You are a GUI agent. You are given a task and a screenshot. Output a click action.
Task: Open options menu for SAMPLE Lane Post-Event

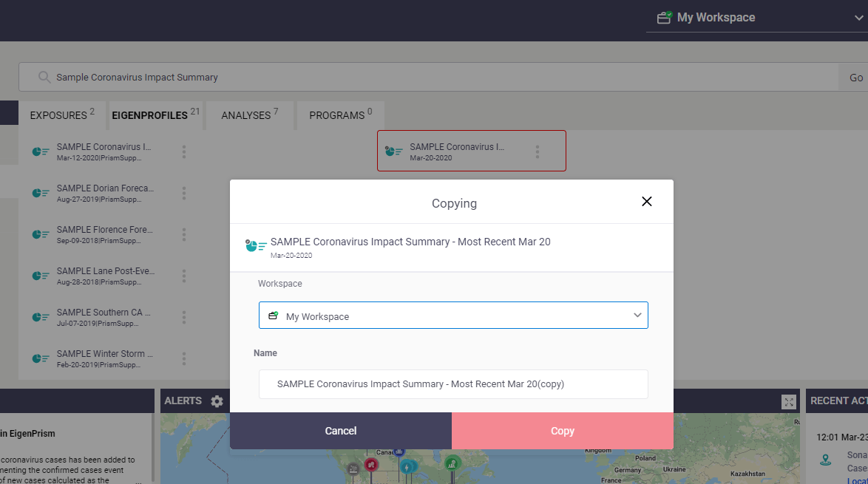click(x=184, y=276)
